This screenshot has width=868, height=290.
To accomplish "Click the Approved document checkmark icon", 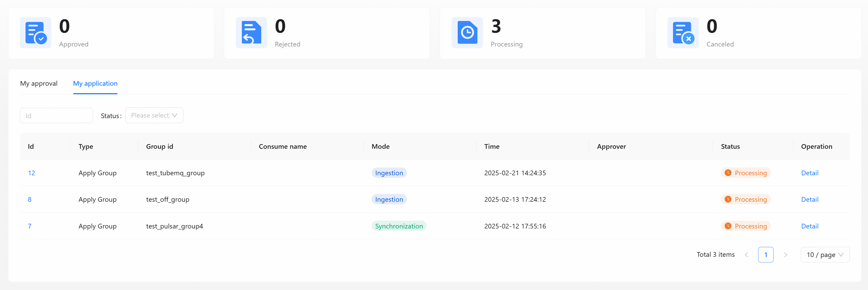I will [x=35, y=33].
